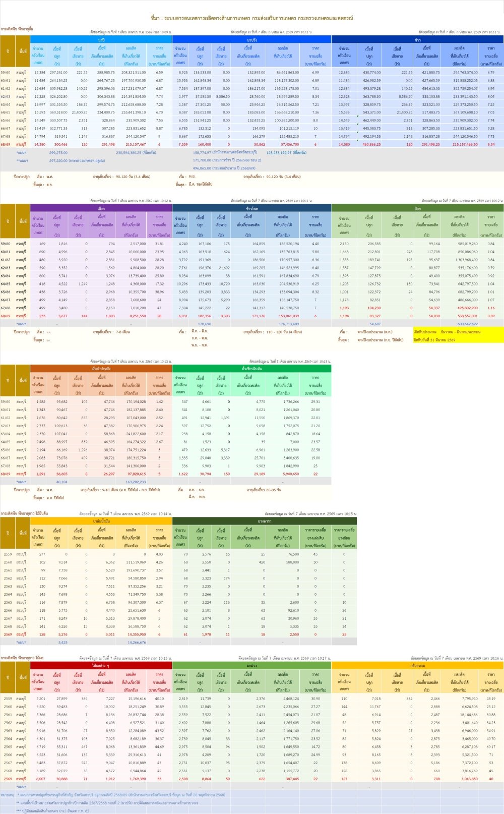This screenshot has width=504, height=814.
Task: Select the ถั่วเขียวผิวมัน table header
Action: pyautogui.click(x=251, y=369)
